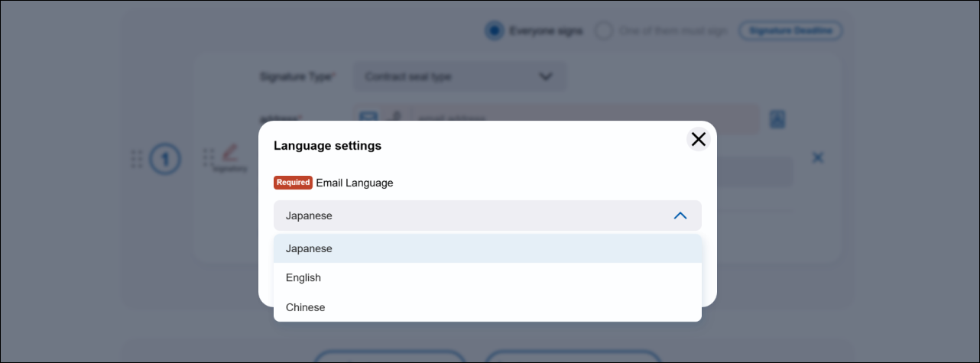Click the Signature Deadline button
The height and width of the screenshot is (363, 980).
790,31
